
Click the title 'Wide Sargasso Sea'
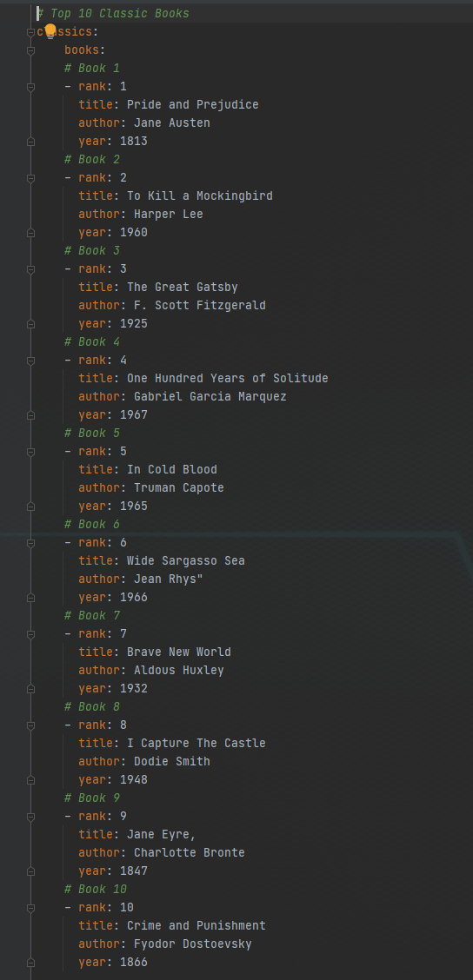[x=186, y=561]
